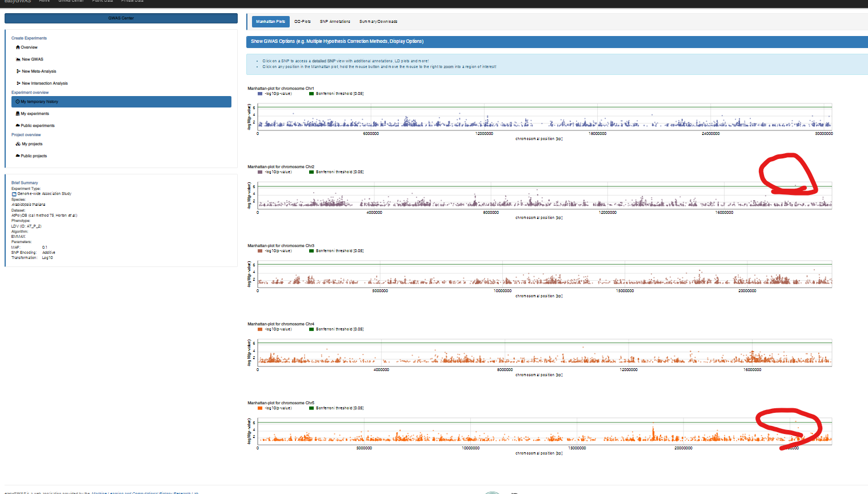Open the SNP Annotations tab
The width and height of the screenshot is (868, 494).
point(335,22)
